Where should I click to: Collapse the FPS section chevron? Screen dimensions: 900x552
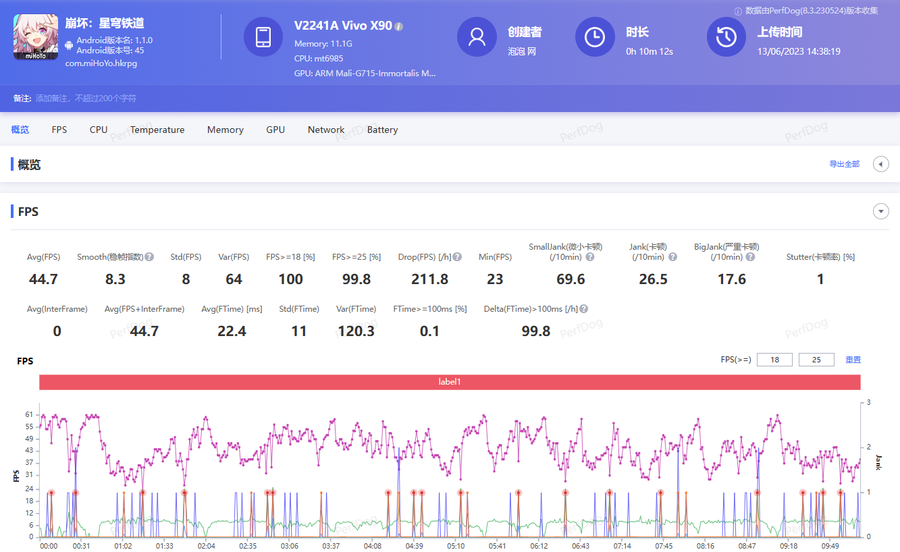(x=880, y=211)
